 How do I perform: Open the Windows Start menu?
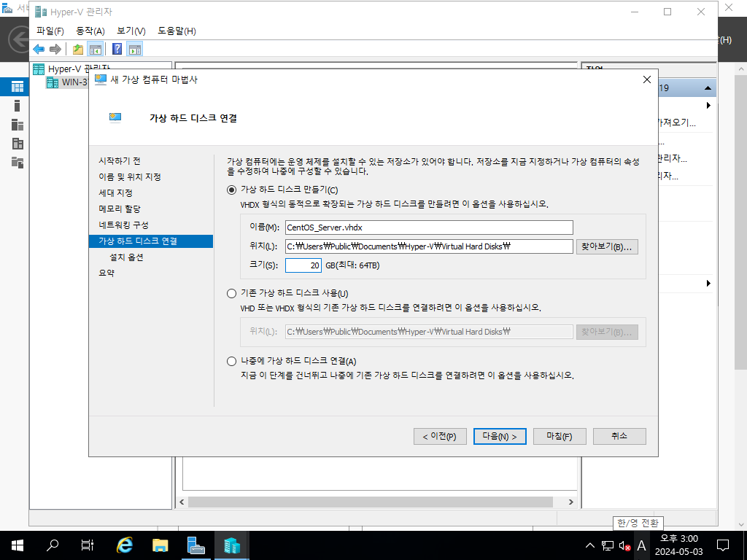[18, 545]
